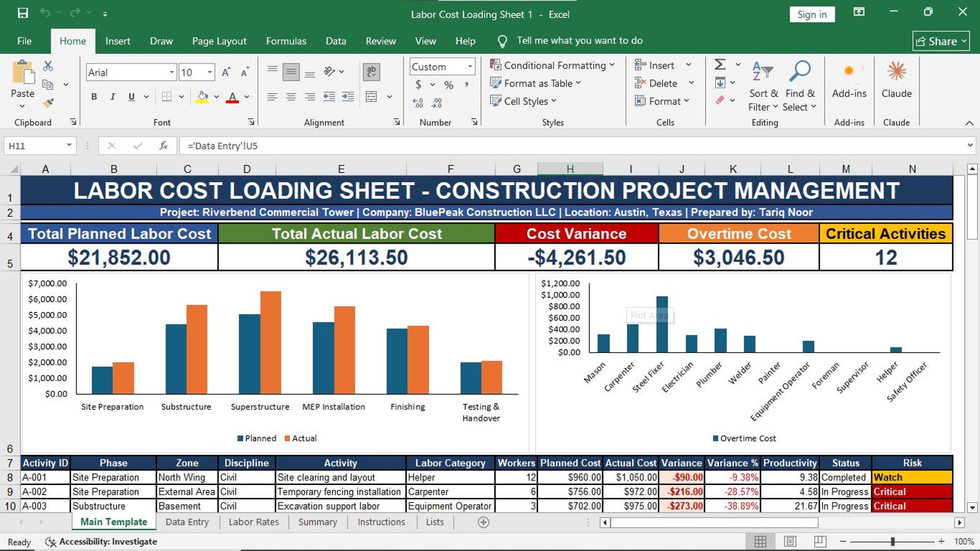Cut selection with the scissors icon
This screenshot has width=980, height=551.
(48, 66)
